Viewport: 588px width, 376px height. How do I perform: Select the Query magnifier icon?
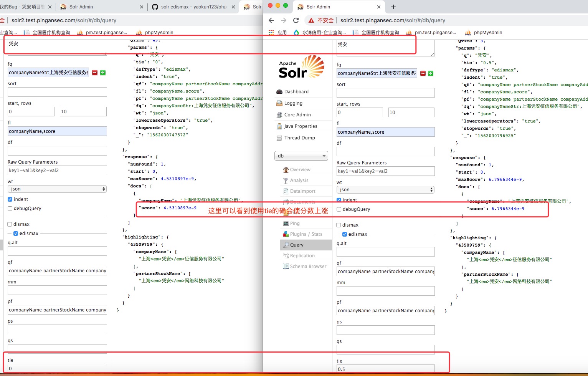[286, 245]
